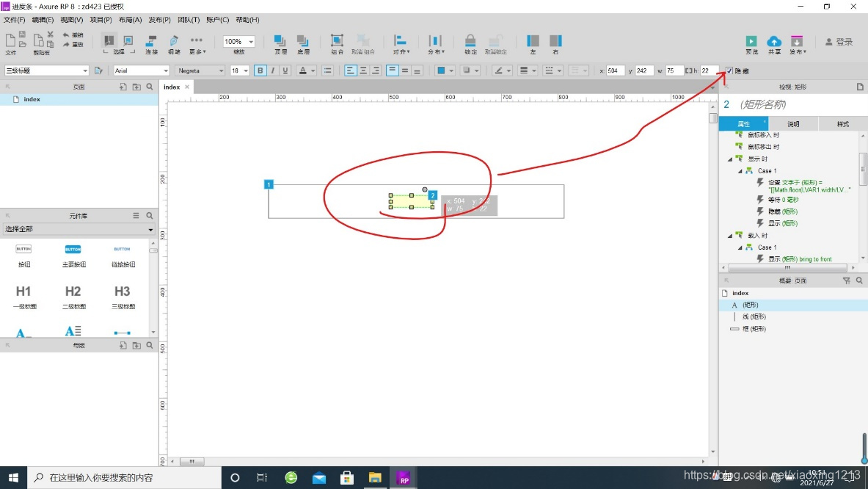
Task: Collapse the 载入时 event node
Action: tap(729, 236)
